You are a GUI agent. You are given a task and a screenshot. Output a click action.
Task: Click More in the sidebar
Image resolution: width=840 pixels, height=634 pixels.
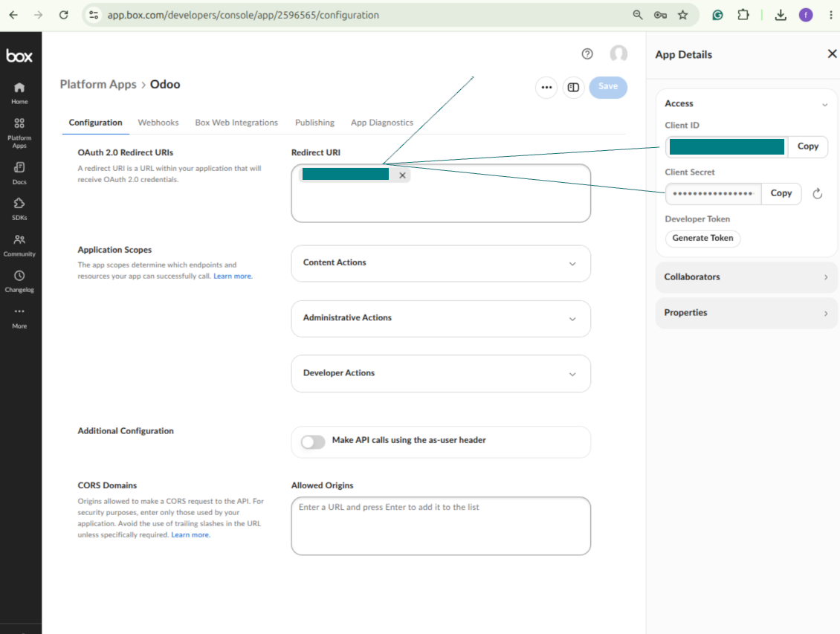19,318
